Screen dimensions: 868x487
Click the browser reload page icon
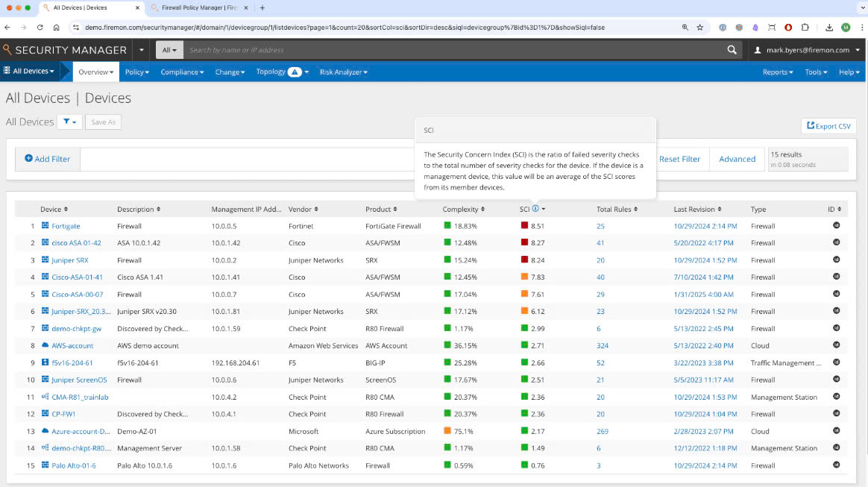[x=40, y=28]
